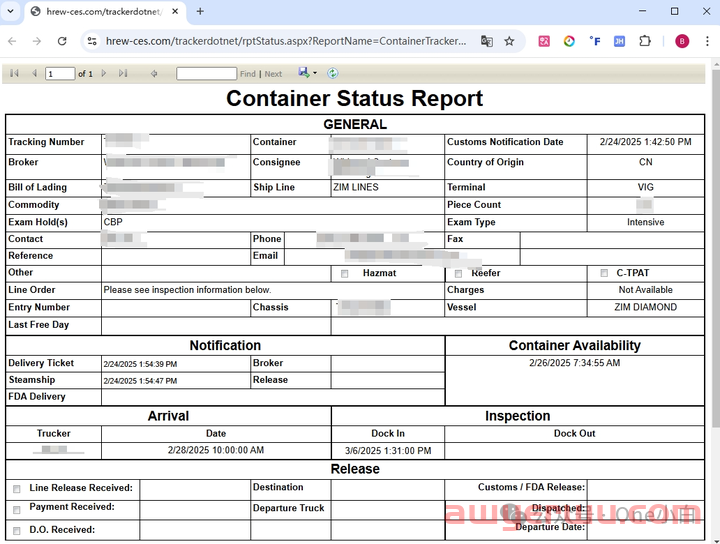The image size is (720, 544).
Task: Click the ZIM DIAMOND vessel value
Action: point(646,307)
